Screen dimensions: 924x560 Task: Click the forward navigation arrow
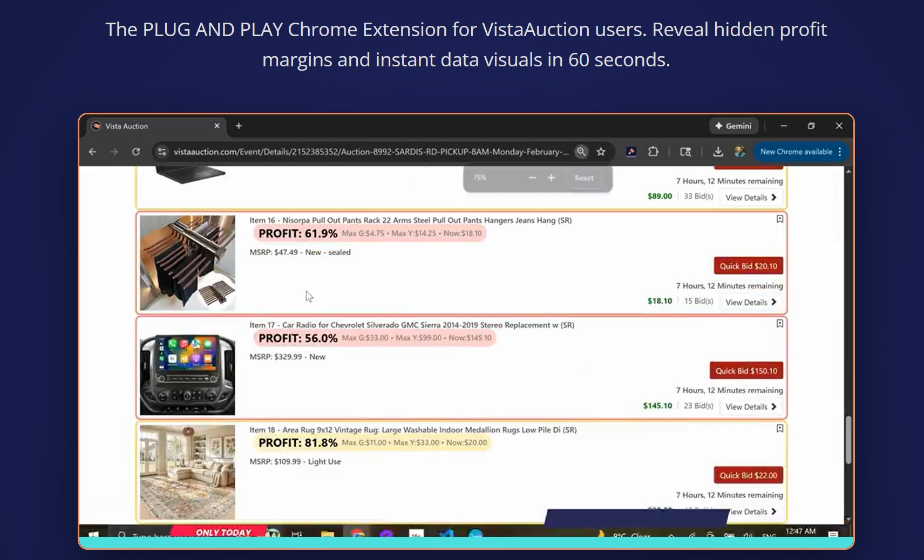click(114, 152)
